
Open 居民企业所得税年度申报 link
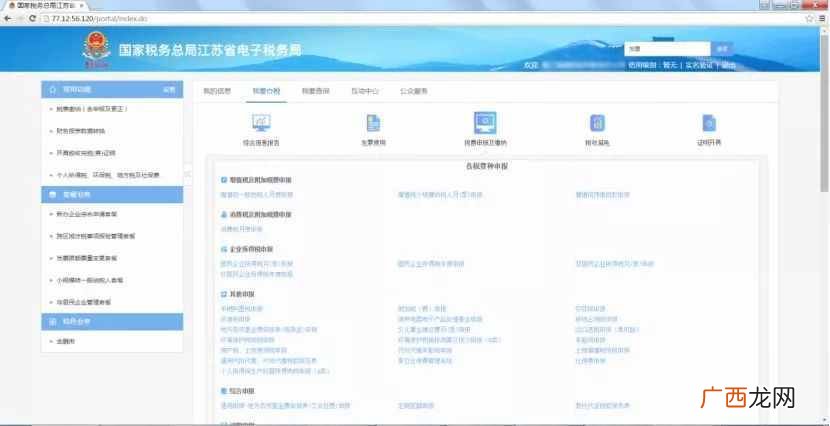tap(431, 264)
